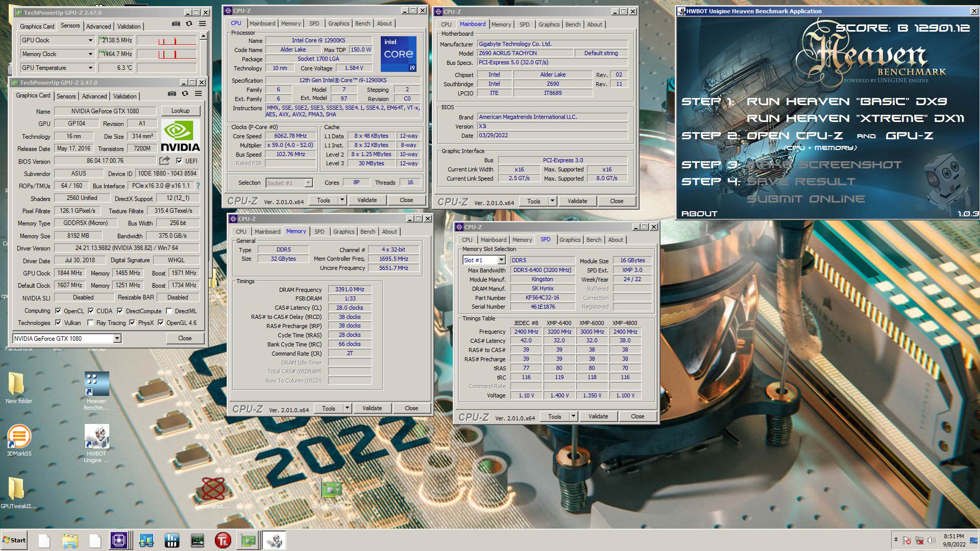Toggle the PhysX checkbox
The width and height of the screenshot is (980, 551).
click(x=132, y=322)
